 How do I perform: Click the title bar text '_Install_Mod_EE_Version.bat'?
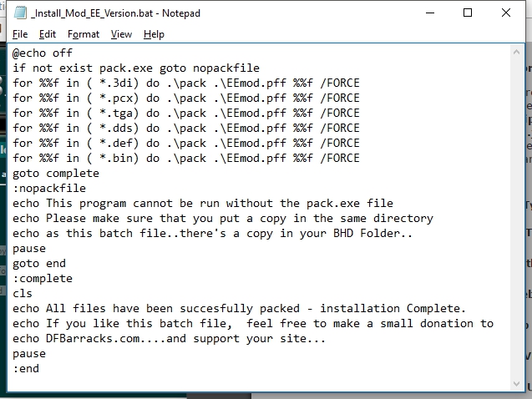click(x=92, y=13)
